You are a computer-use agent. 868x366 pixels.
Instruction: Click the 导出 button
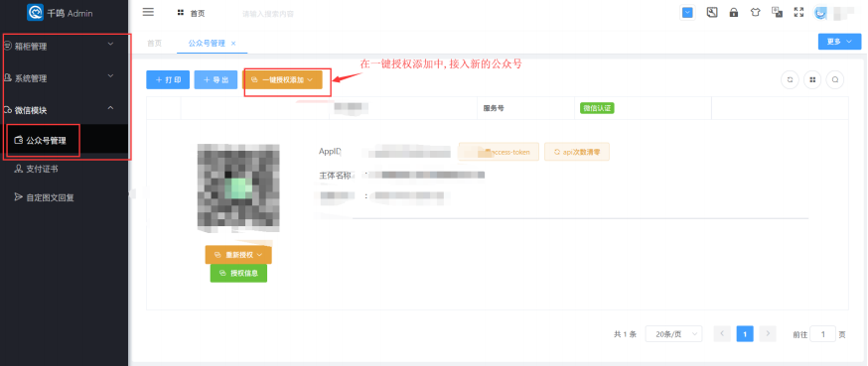(216, 79)
